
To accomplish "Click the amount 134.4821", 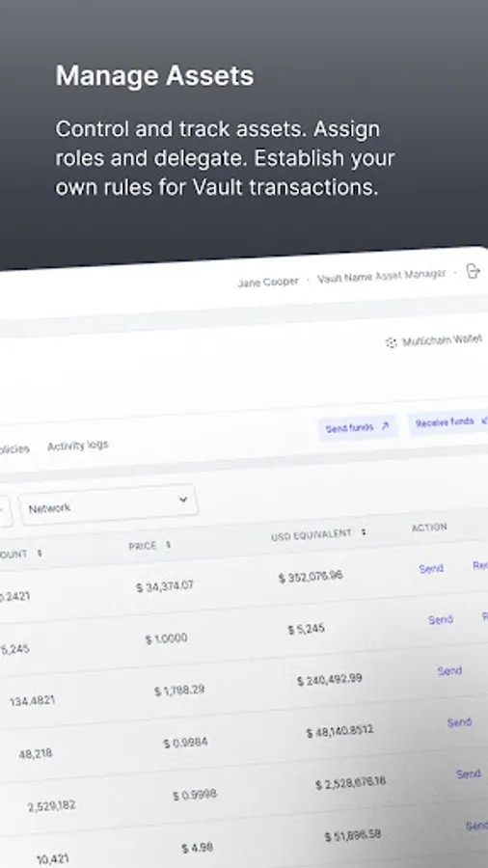I will [x=33, y=701].
